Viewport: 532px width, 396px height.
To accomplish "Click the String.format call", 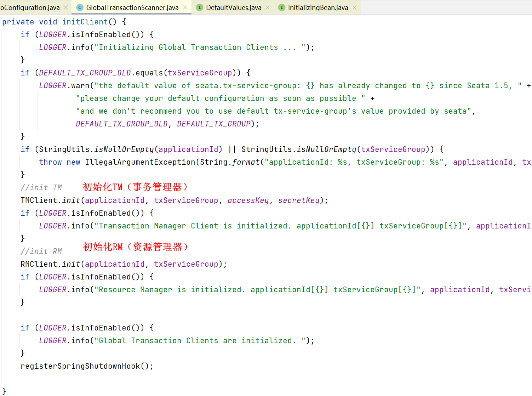I will [x=230, y=162].
